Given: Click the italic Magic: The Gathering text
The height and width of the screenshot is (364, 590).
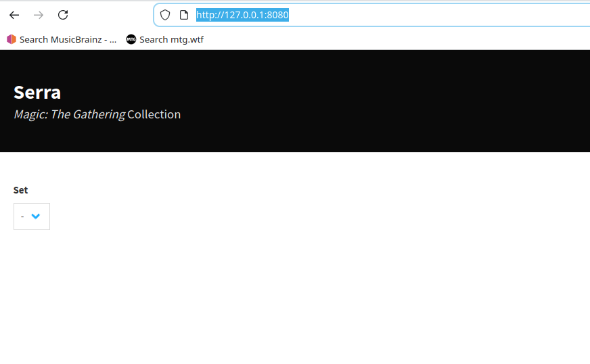Looking at the screenshot, I should click(69, 114).
